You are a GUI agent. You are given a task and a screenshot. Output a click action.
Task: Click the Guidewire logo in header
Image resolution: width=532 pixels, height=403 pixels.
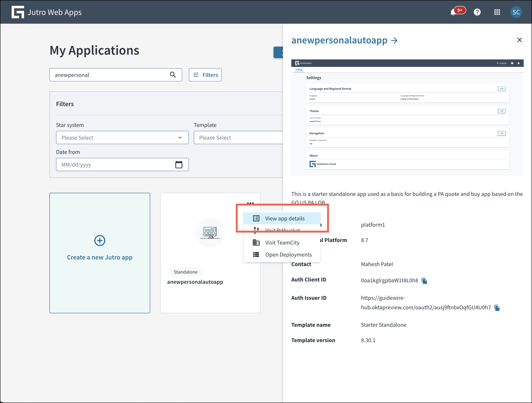click(x=18, y=12)
